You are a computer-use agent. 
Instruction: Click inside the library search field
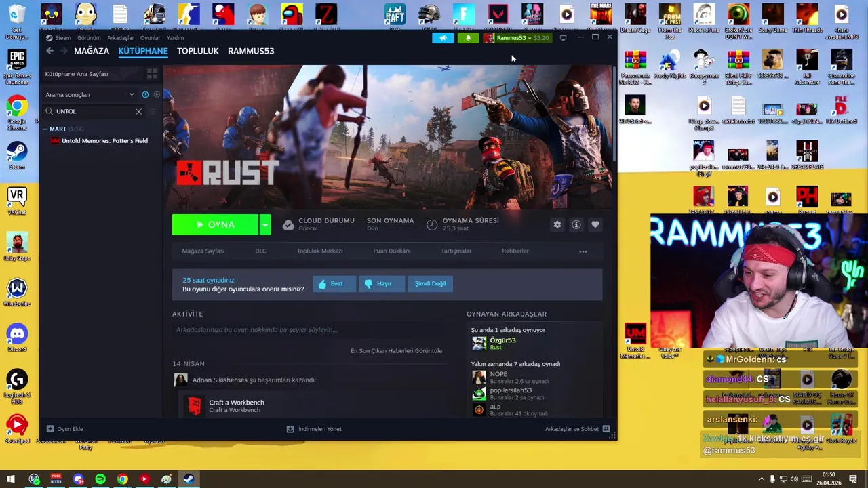coord(94,111)
